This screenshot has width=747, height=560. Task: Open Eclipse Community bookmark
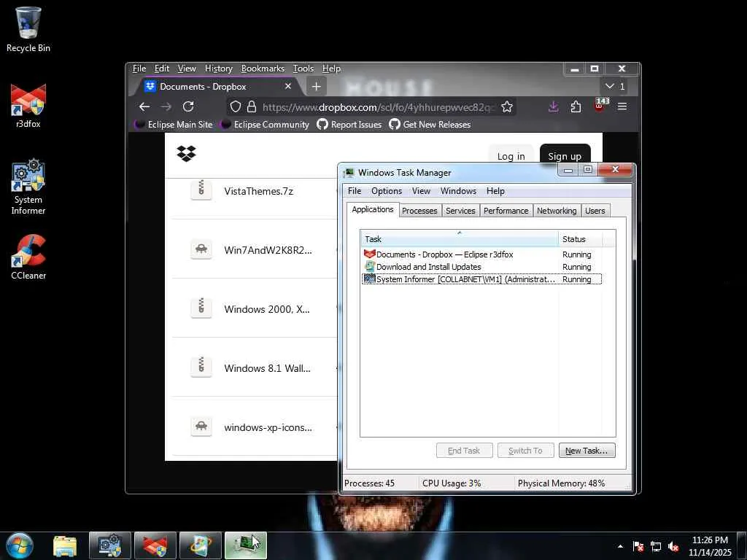(x=265, y=124)
